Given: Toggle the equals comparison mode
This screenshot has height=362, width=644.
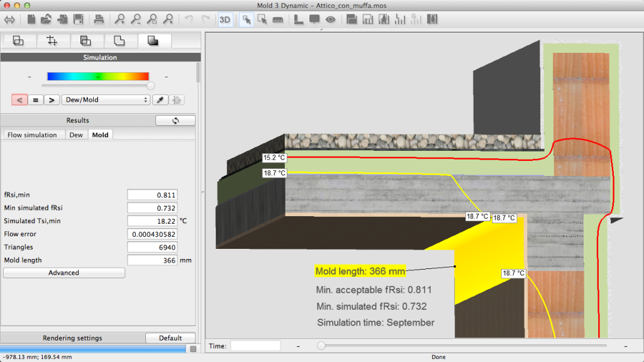Looking at the screenshot, I should pos(35,99).
